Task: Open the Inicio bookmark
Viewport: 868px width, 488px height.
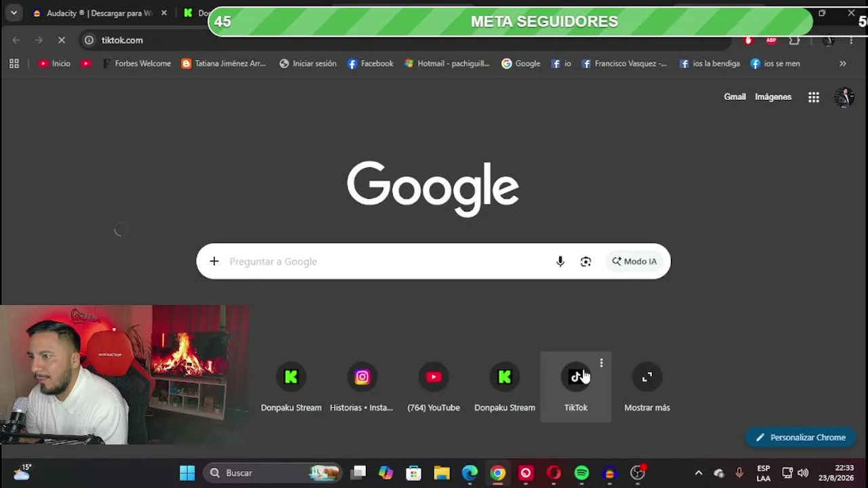Action: pos(54,63)
